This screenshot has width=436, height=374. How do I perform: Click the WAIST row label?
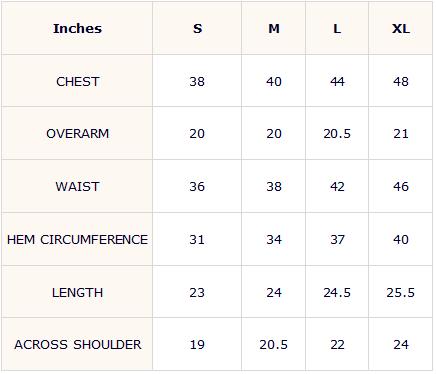pyautogui.click(x=77, y=186)
